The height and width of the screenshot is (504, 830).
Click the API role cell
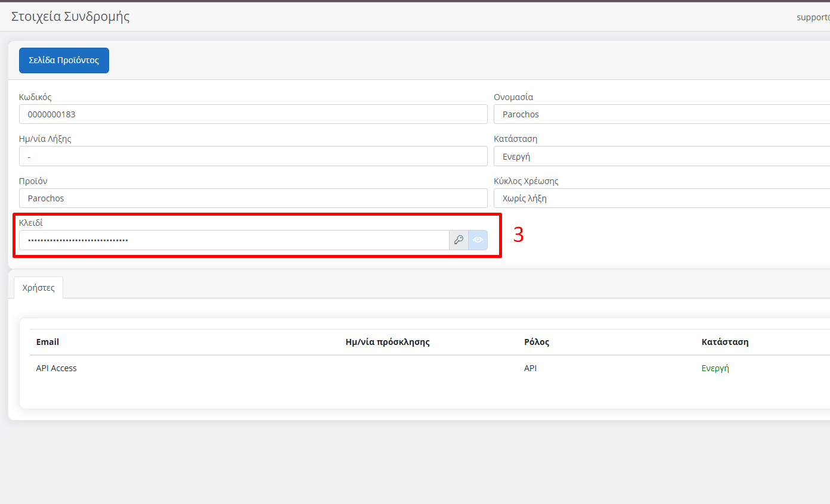click(530, 368)
